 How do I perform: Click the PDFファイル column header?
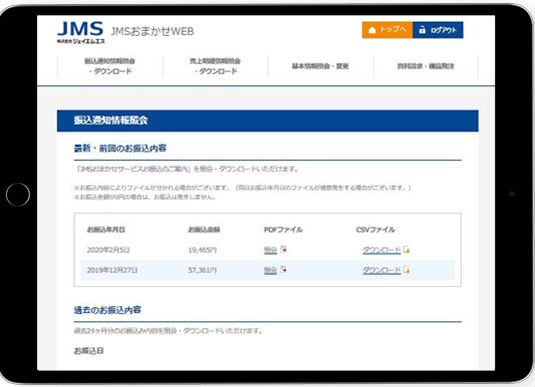[283, 230]
